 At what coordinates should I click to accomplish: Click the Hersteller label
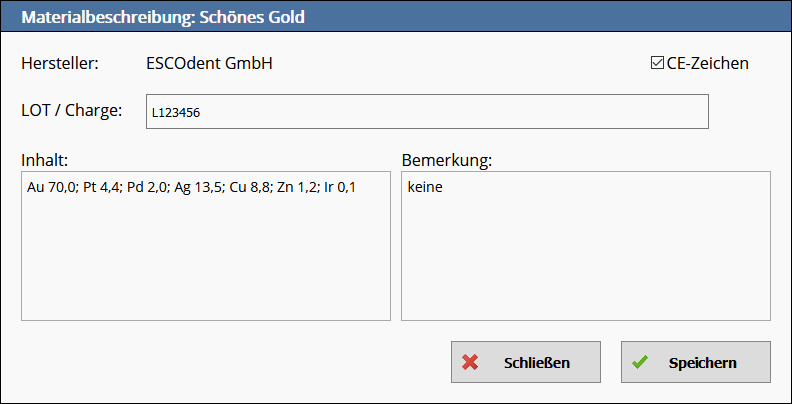click(x=60, y=63)
